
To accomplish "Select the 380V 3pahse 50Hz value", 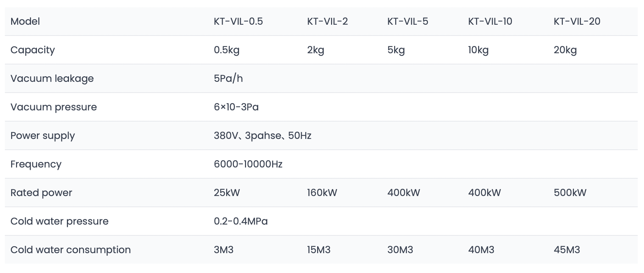I will (262, 135).
